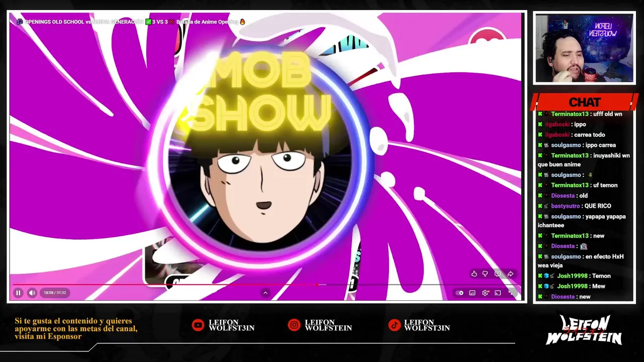Image resolution: width=644 pixels, height=362 pixels.
Task: Expand the chevron up arrow in player
Action: point(265,293)
